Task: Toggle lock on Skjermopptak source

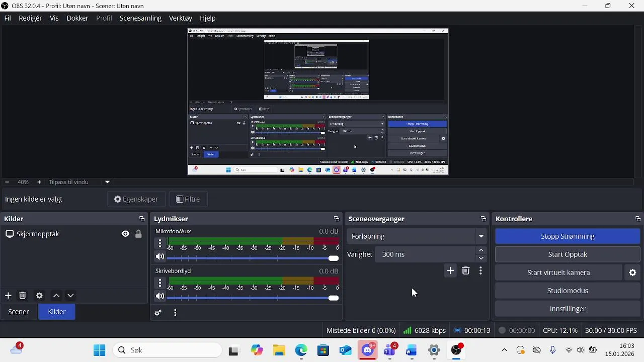Action: 138,234
